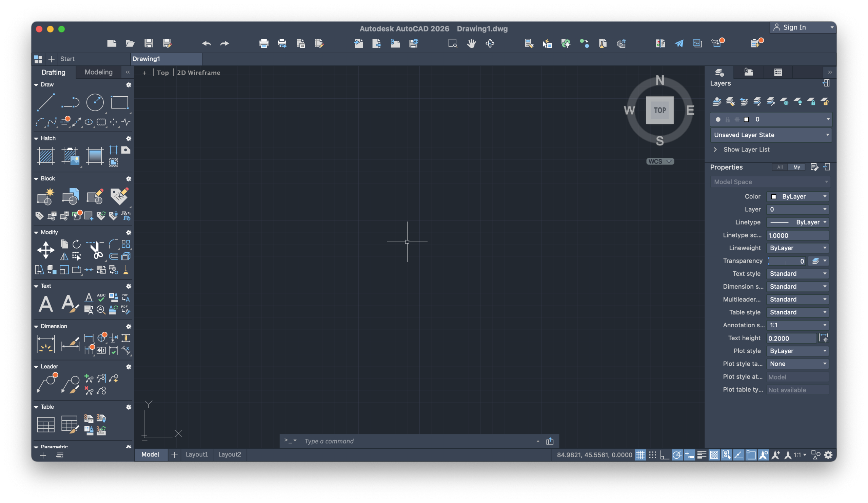Viewport: 868px width, 503px height.
Task: Click the Hatch pattern tool
Action: point(45,156)
